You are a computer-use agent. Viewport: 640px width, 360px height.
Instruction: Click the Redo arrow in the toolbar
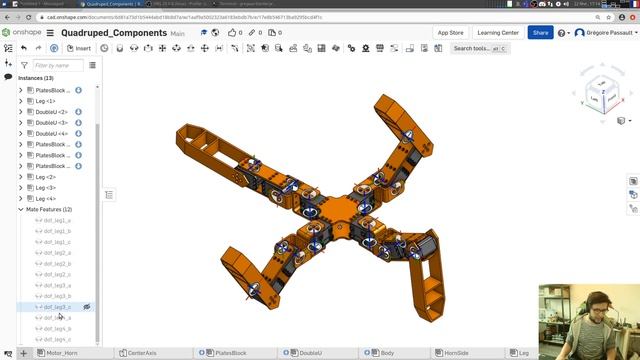pos(38,48)
